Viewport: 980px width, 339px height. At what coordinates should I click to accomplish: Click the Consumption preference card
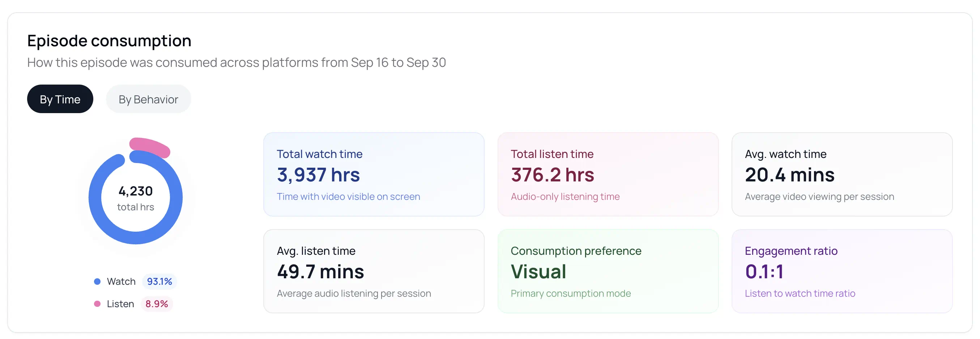point(608,271)
